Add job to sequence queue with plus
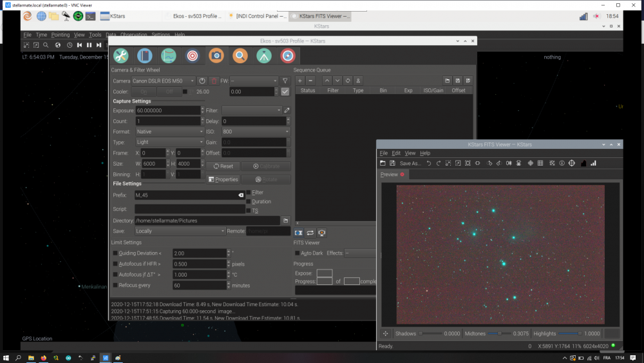Screen dimensions: 644x363 [x=300, y=81]
